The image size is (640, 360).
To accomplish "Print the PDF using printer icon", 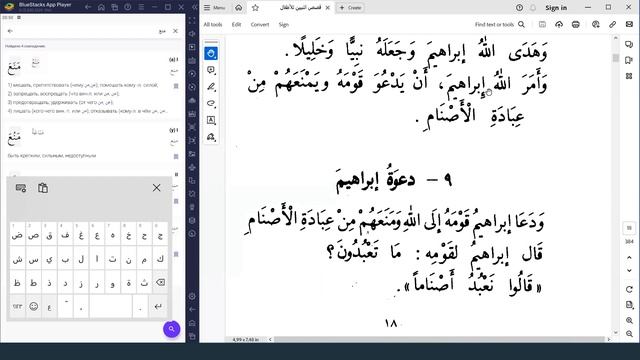I will pyautogui.click(x=576, y=24).
